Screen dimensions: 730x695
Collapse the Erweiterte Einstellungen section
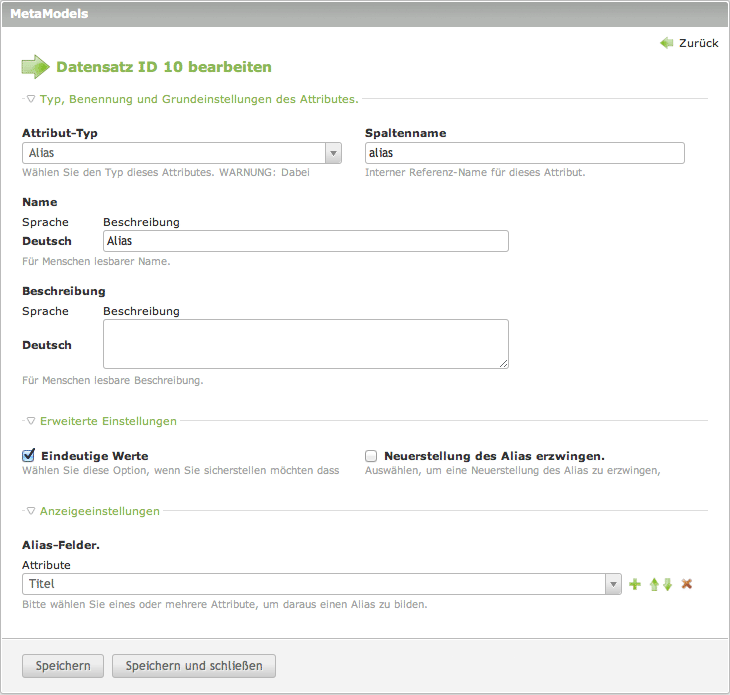point(101,421)
